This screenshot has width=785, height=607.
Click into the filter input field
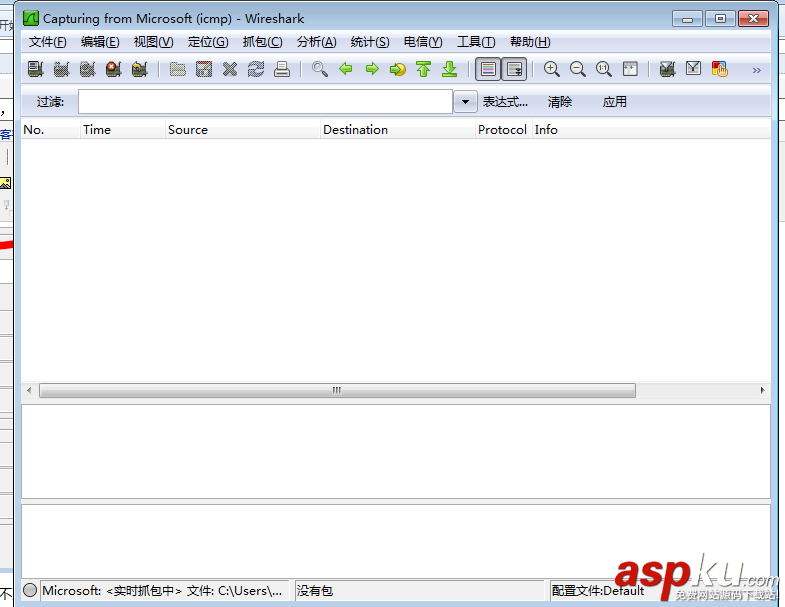[265, 102]
